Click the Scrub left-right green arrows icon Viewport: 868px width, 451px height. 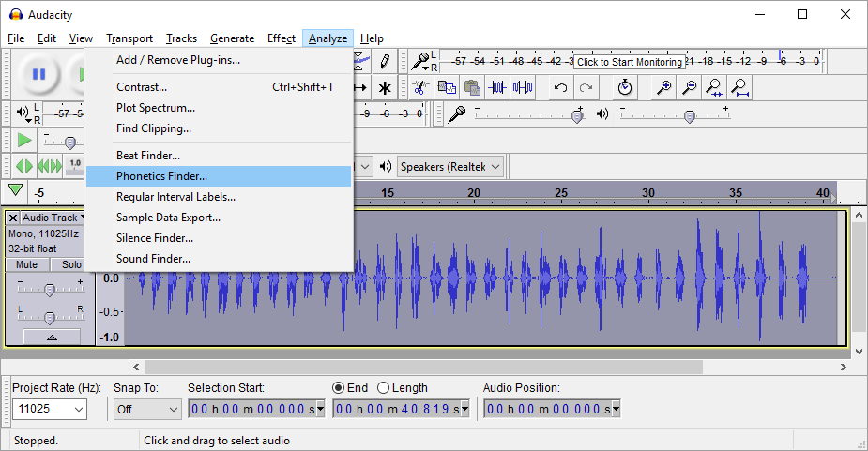pyautogui.click(x=24, y=166)
